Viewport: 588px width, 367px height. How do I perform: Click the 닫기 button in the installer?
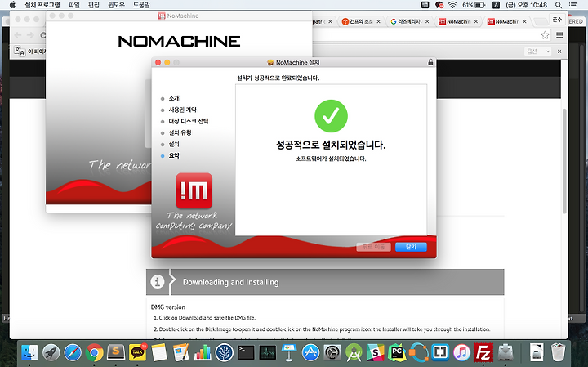(x=411, y=247)
